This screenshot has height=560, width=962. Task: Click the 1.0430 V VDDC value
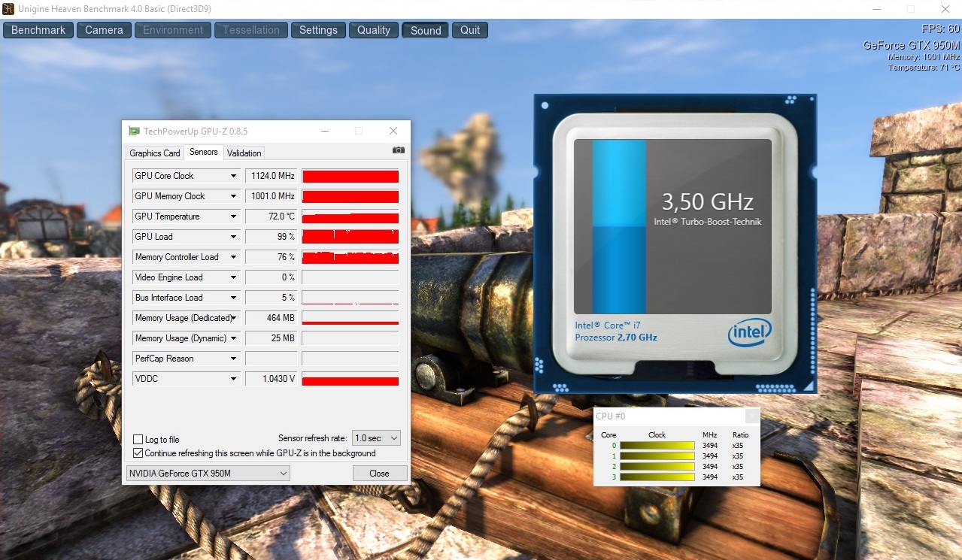(272, 379)
